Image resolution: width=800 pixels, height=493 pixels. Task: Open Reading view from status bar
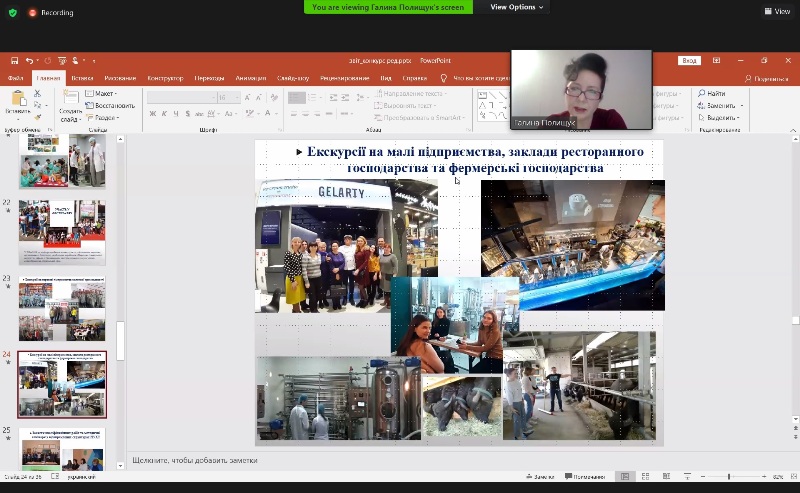pos(665,477)
